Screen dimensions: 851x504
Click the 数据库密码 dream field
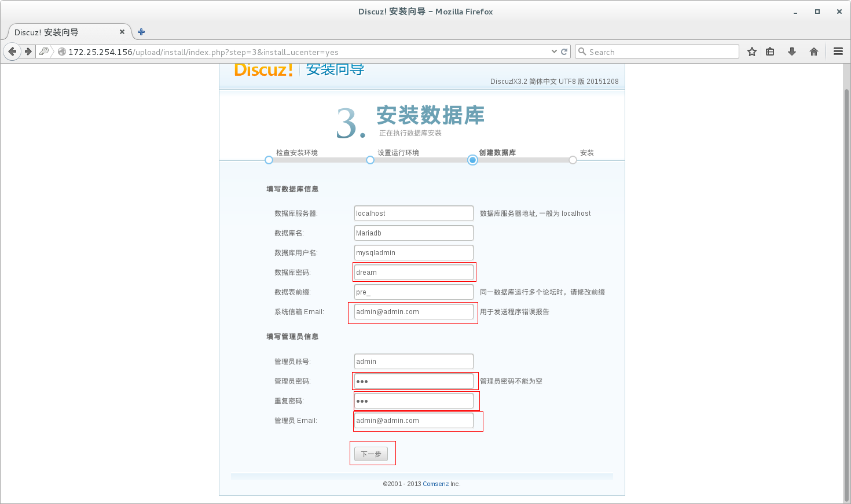pos(414,273)
